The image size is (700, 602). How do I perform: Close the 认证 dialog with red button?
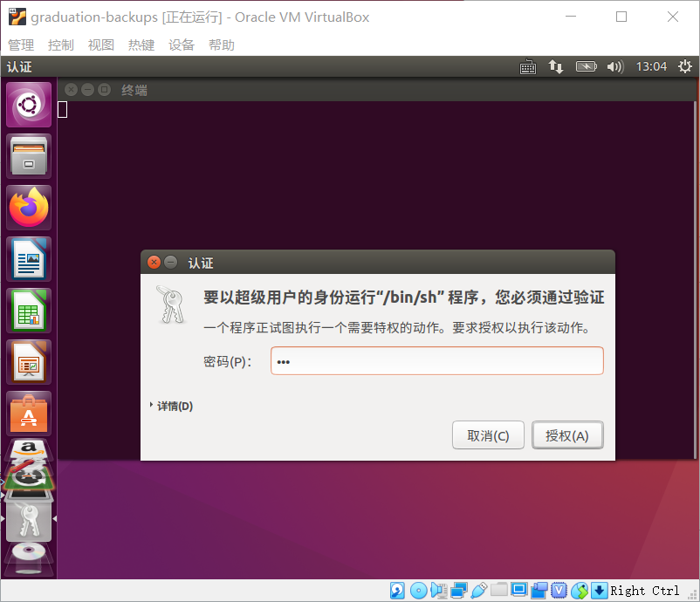point(154,262)
